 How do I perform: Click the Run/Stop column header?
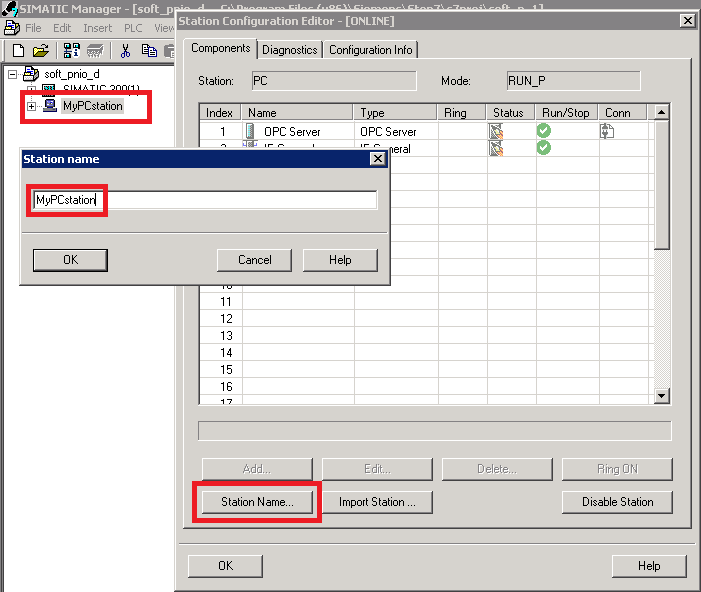click(566, 113)
